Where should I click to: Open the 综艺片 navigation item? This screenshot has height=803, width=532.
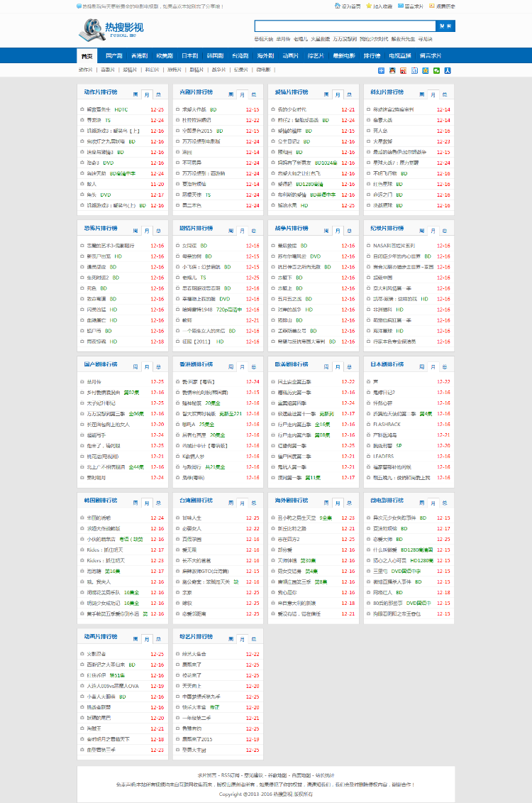point(316,56)
